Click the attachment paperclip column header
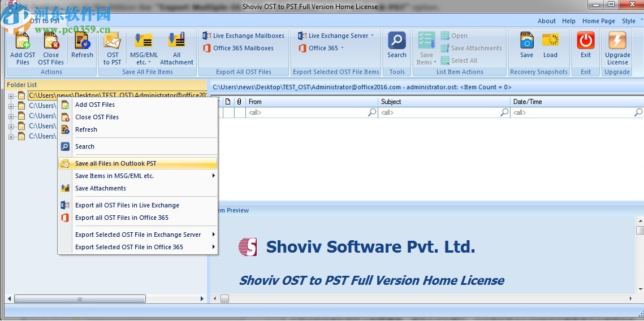644x321 pixels. point(239,101)
